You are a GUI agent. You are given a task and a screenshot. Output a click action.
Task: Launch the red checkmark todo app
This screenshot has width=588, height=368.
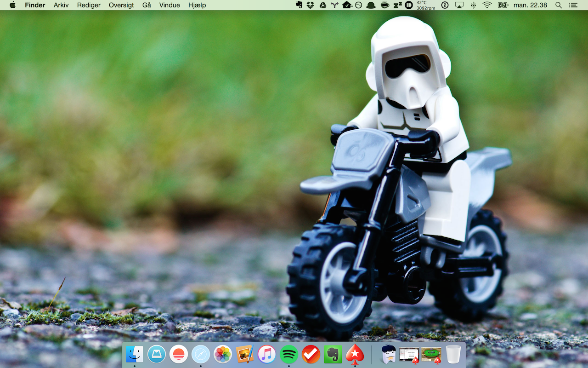click(x=311, y=354)
